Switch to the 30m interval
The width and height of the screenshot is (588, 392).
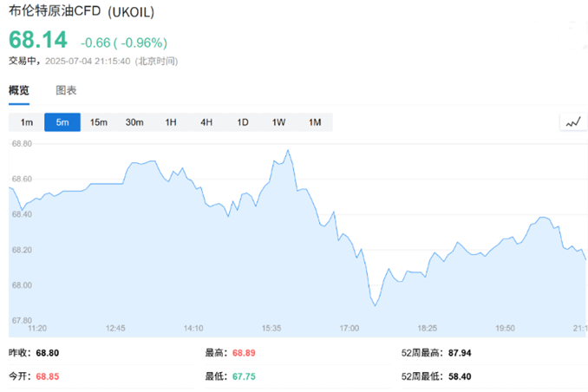(x=134, y=122)
